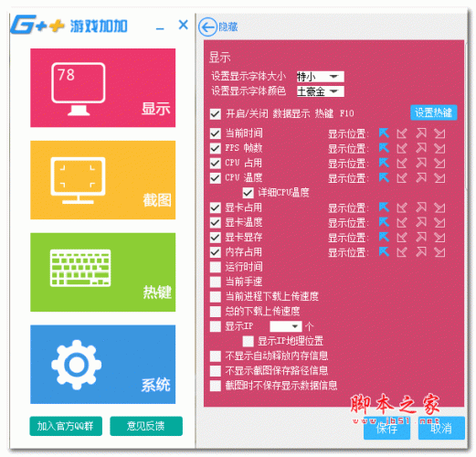Set 内存占用 position to bottom-left arrow
Image resolution: width=476 pixels, height=457 pixels.
[x=402, y=252]
